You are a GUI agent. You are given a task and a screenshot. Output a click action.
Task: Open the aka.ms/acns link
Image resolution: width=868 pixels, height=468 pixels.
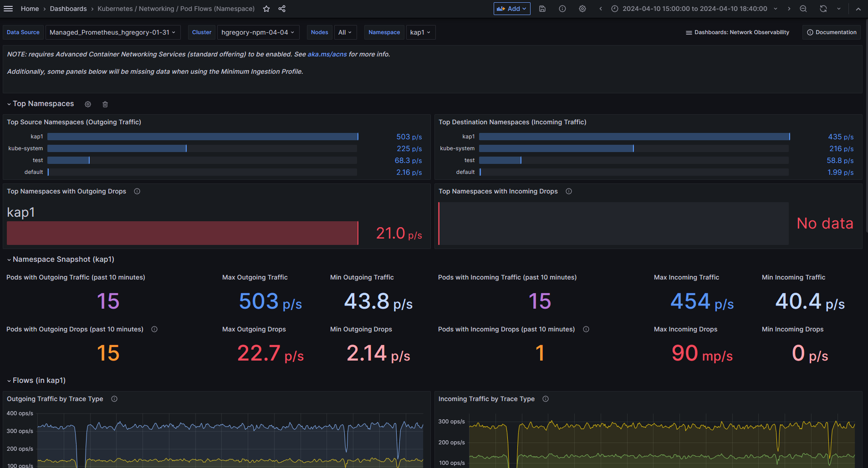pos(327,54)
